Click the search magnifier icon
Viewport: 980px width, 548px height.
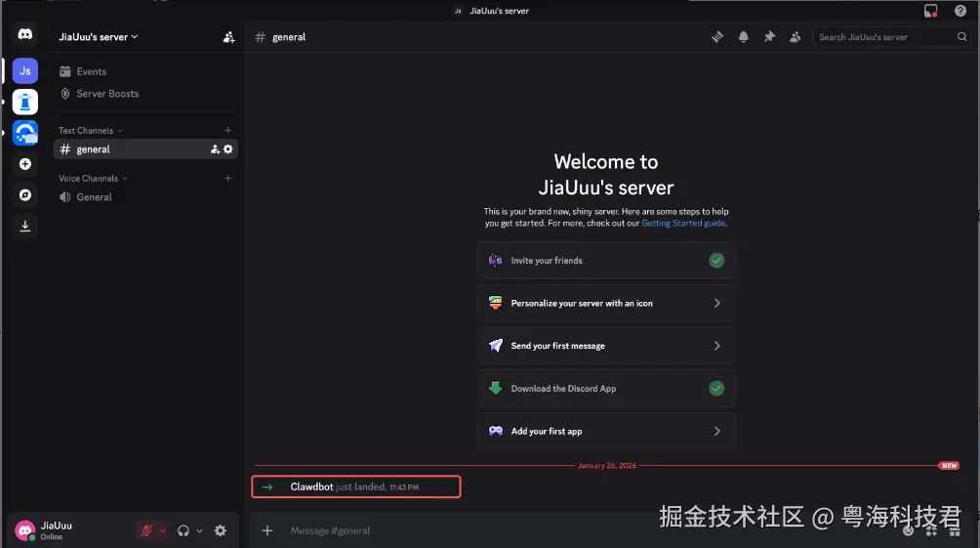tap(961, 37)
